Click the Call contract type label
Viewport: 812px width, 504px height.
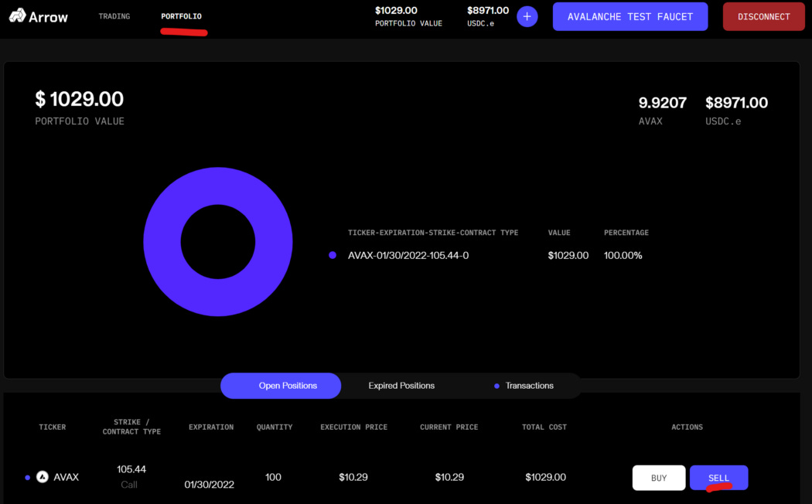coord(129,485)
